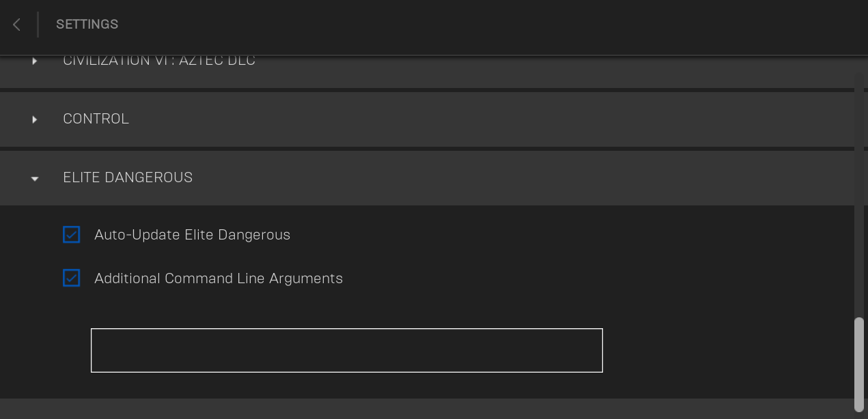
Task: Uncheck Auto-Update Elite Dangerous checkbox
Action: click(x=72, y=235)
